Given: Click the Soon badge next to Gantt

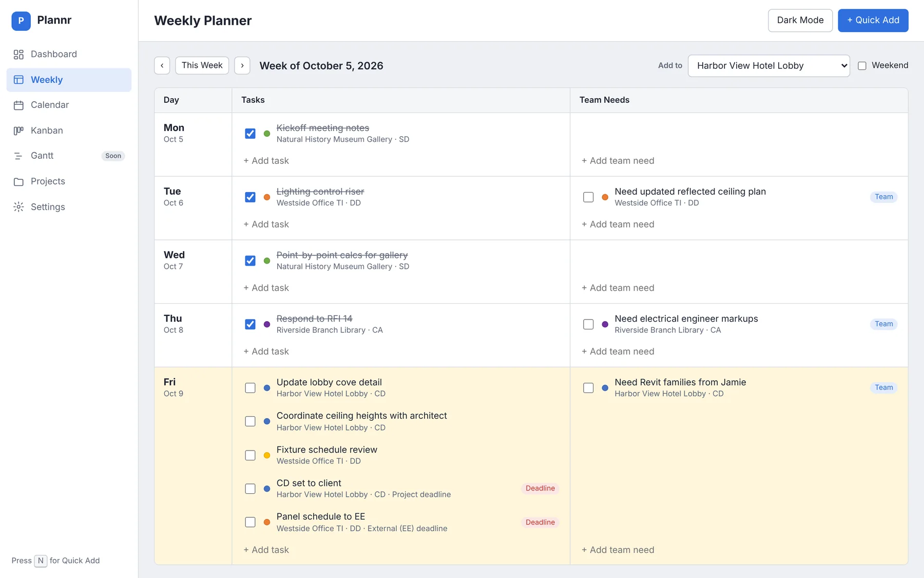Looking at the screenshot, I should point(113,156).
